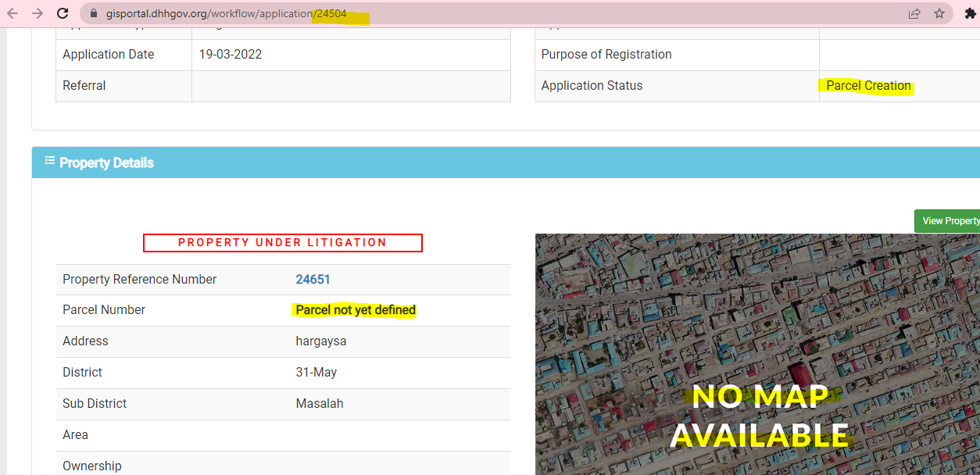This screenshot has width=980, height=475.
Task: Click the Property Details panel header
Action: 506,162
